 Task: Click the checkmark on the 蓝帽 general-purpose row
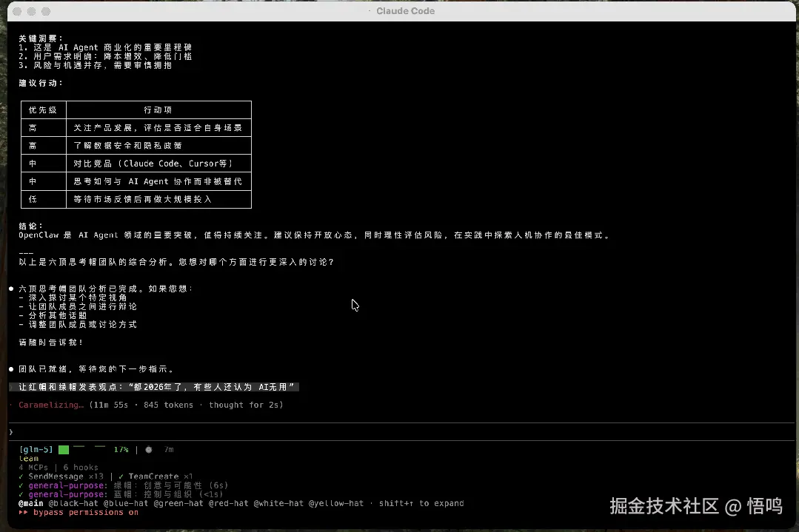[21, 494]
